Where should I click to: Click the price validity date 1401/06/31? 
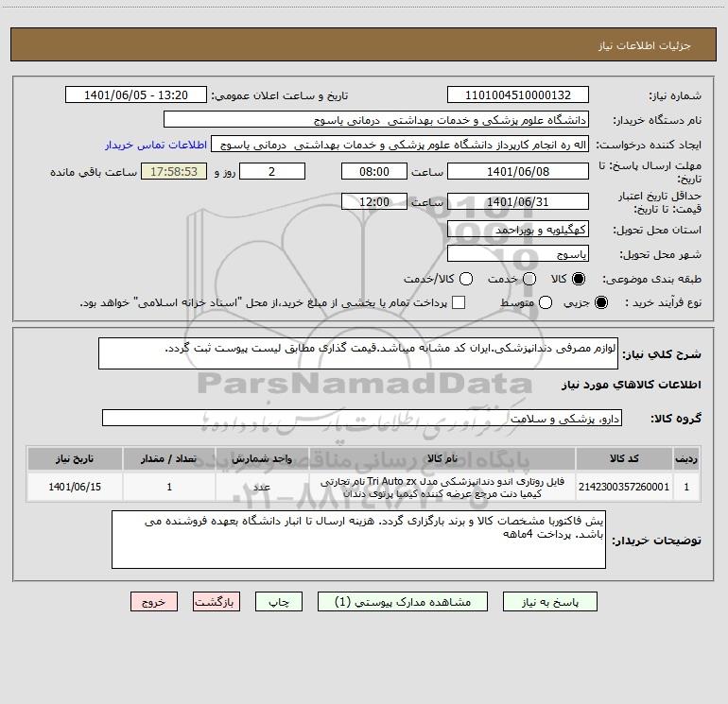pyautogui.click(x=518, y=201)
